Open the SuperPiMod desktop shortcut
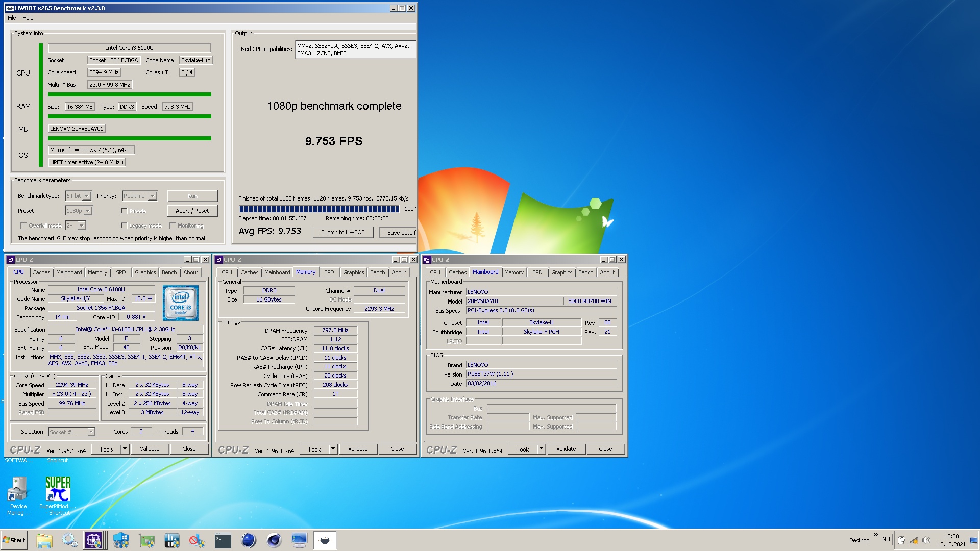 58,496
